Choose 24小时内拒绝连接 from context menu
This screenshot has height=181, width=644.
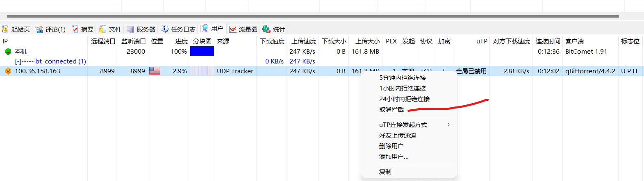(x=404, y=99)
